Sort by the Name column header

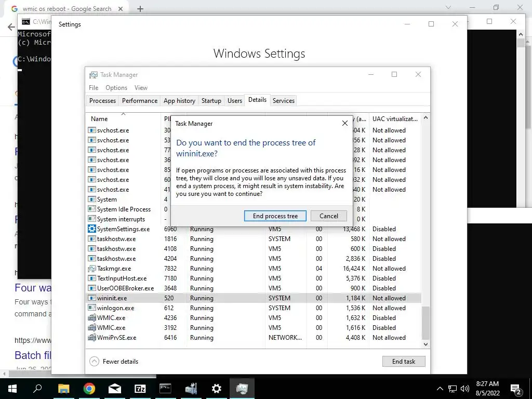(123, 119)
